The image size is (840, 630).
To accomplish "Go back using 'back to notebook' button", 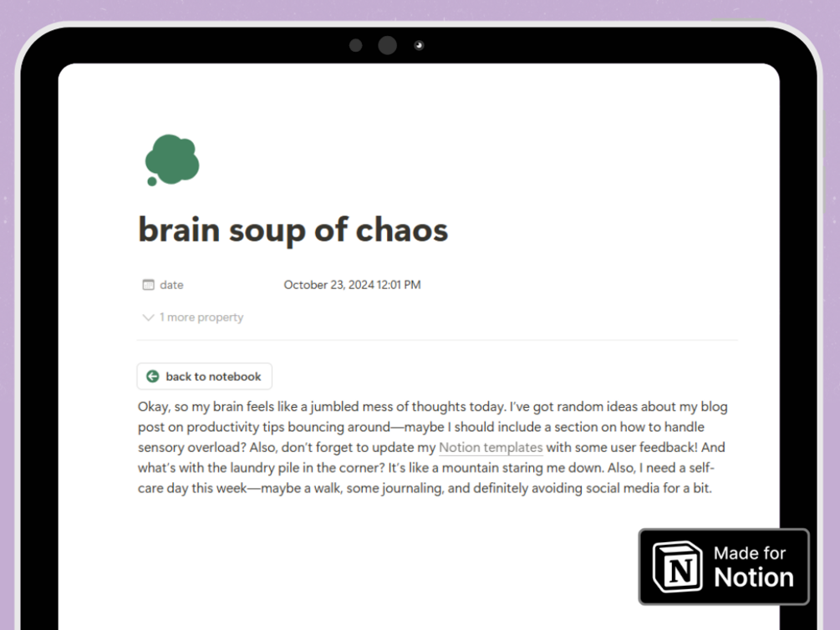I will [x=204, y=376].
